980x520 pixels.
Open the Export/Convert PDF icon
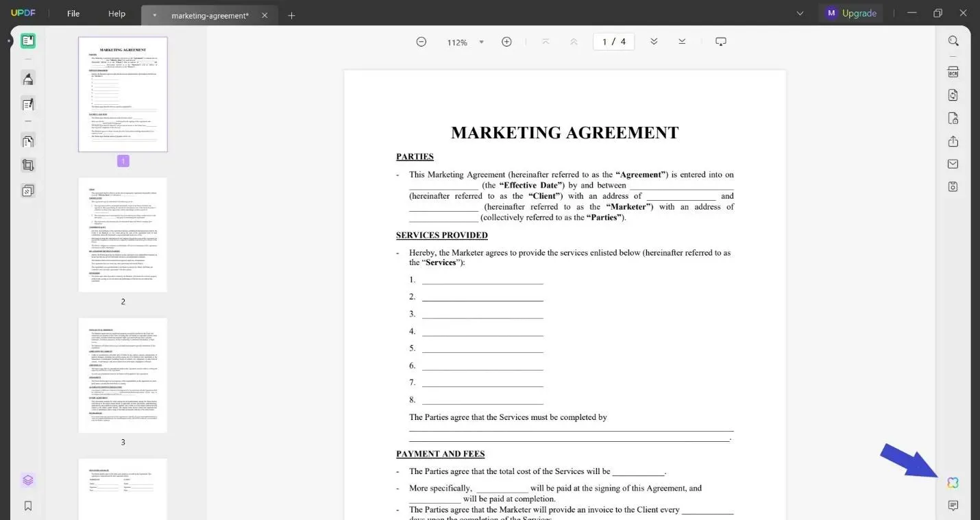click(x=953, y=95)
